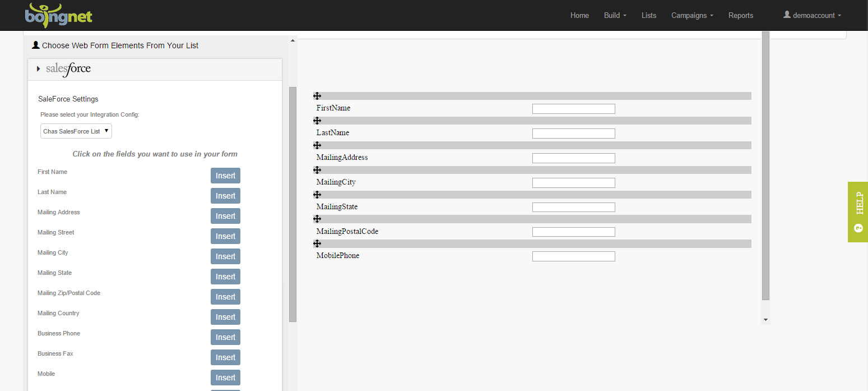Go to the Home page
This screenshot has height=391, width=868.
[x=579, y=15]
